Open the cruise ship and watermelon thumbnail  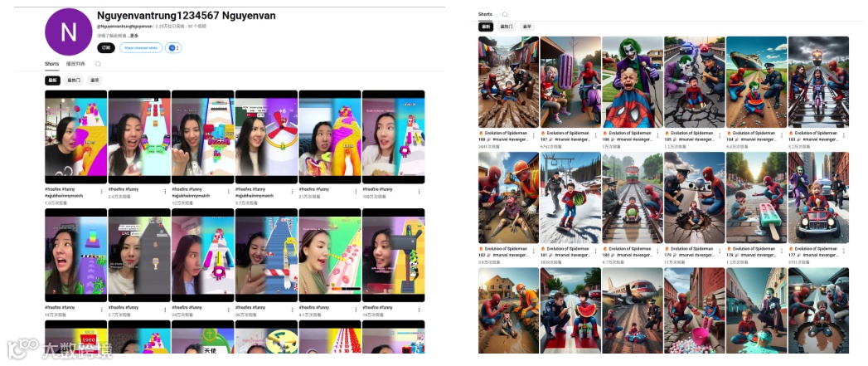(x=756, y=82)
